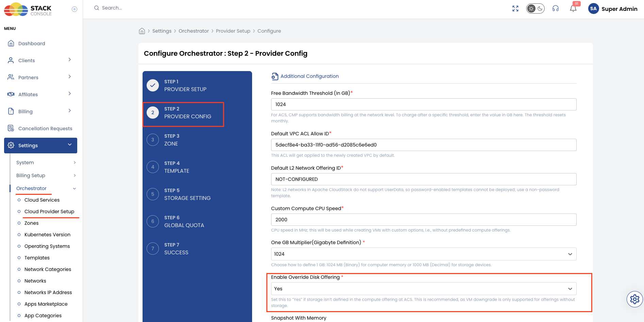Expand the Billing chevron
Screen dimensions: 644x322
pos(70,111)
